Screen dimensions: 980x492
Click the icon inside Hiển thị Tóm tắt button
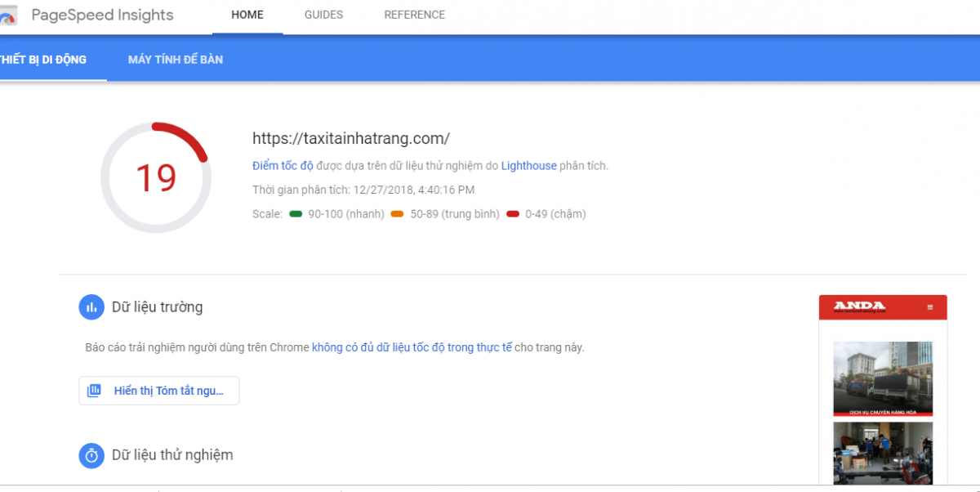[x=94, y=391]
